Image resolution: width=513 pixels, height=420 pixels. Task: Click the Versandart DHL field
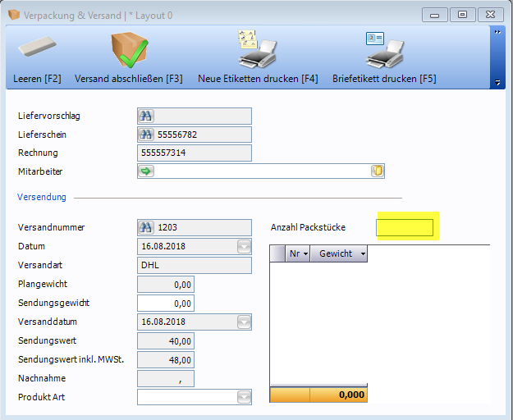(x=195, y=265)
